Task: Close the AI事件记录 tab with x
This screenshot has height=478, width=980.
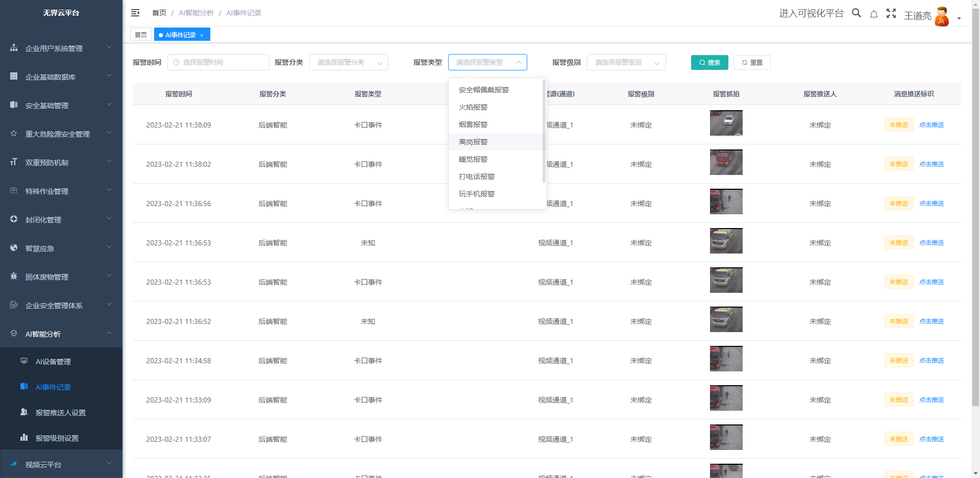Action: coord(202,35)
